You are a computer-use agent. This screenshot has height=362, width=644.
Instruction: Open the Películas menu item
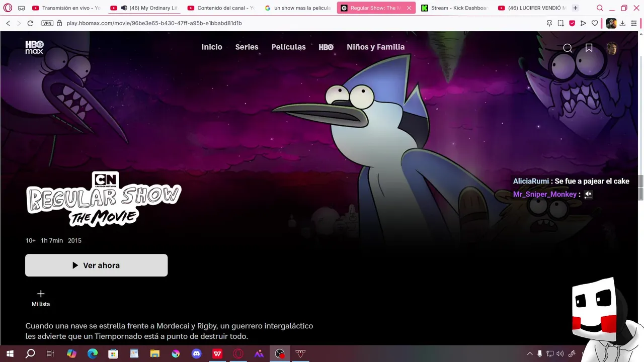(288, 47)
